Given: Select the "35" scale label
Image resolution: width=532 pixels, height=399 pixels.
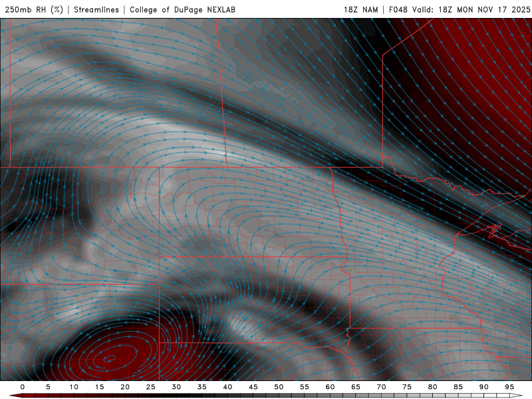Looking at the screenshot, I should pos(202,387).
